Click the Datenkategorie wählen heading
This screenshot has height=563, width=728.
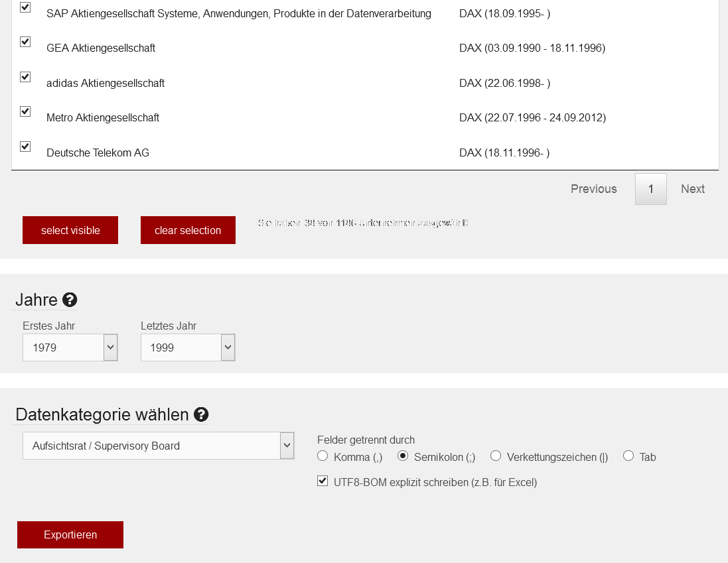[102, 414]
